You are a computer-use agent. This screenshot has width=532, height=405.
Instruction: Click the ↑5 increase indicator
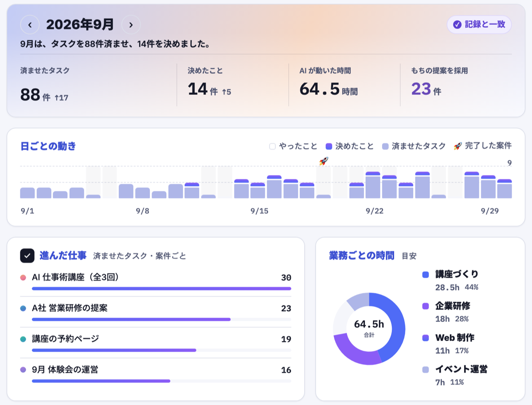[226, 92]
